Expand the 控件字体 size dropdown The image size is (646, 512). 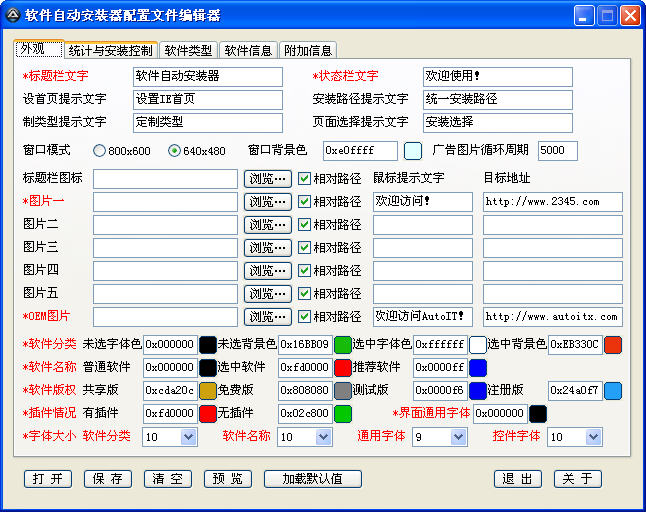click(x=593, y=437)
